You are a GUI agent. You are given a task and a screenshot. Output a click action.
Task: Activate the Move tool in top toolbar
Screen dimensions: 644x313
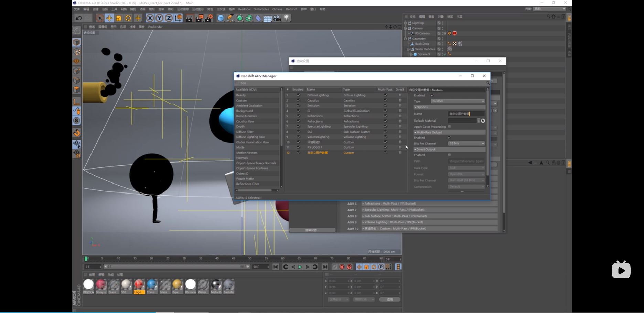[109, 18]
